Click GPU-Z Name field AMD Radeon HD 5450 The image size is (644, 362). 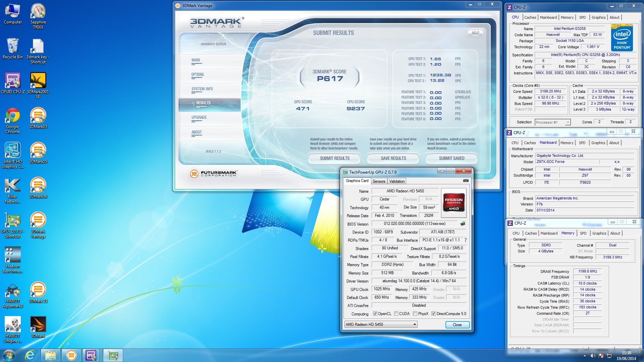coord(405,191)
